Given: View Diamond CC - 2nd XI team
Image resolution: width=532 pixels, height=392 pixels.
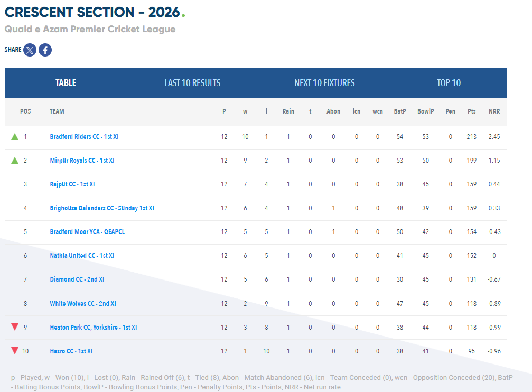Looking at the screenshot, I should pos(77,279).
